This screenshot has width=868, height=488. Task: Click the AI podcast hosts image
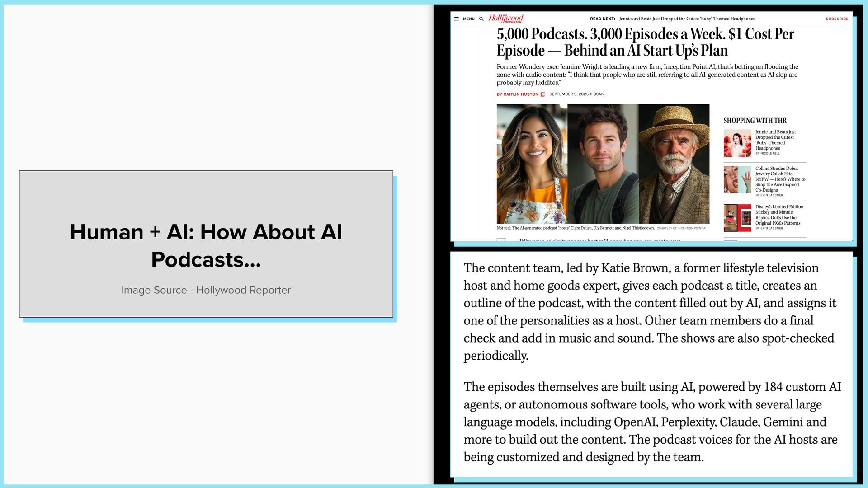603,164
